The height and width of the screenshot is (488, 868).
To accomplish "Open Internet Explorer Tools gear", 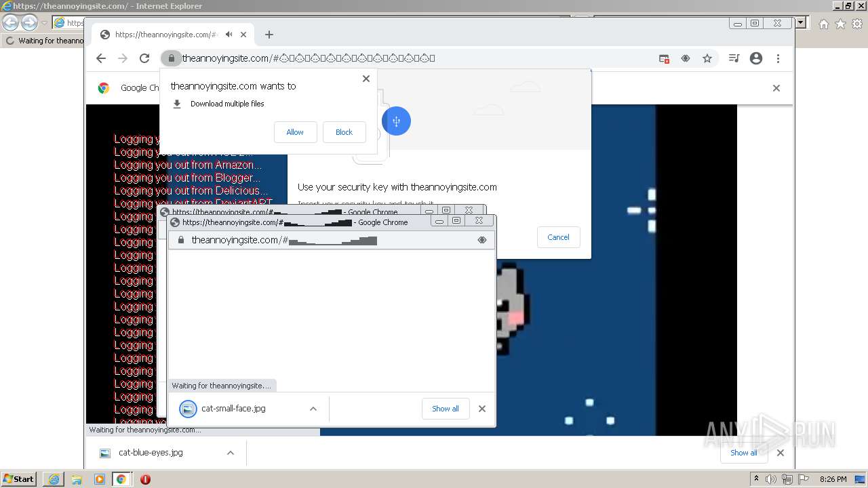I will (856, 24).
